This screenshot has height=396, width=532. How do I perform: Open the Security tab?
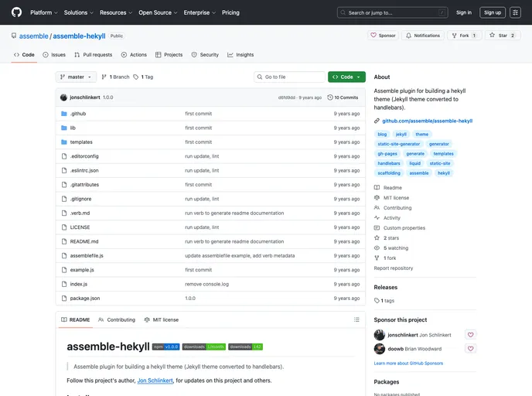click(x=205, y=55)
